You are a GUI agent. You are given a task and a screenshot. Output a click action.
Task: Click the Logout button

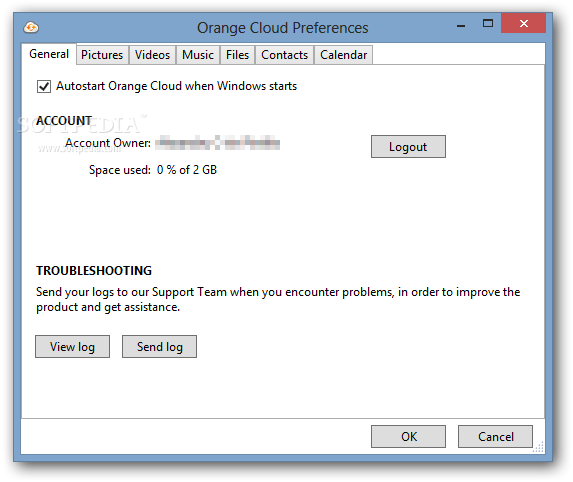408,147
